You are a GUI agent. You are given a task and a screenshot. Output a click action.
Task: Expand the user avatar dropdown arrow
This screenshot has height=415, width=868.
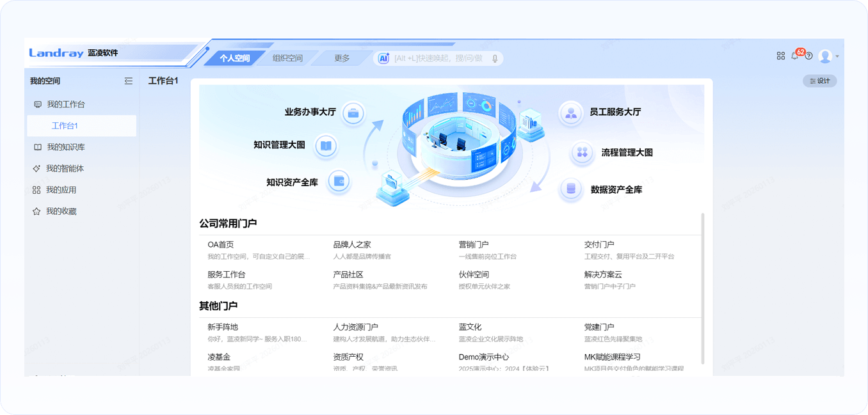click(837, 56)
